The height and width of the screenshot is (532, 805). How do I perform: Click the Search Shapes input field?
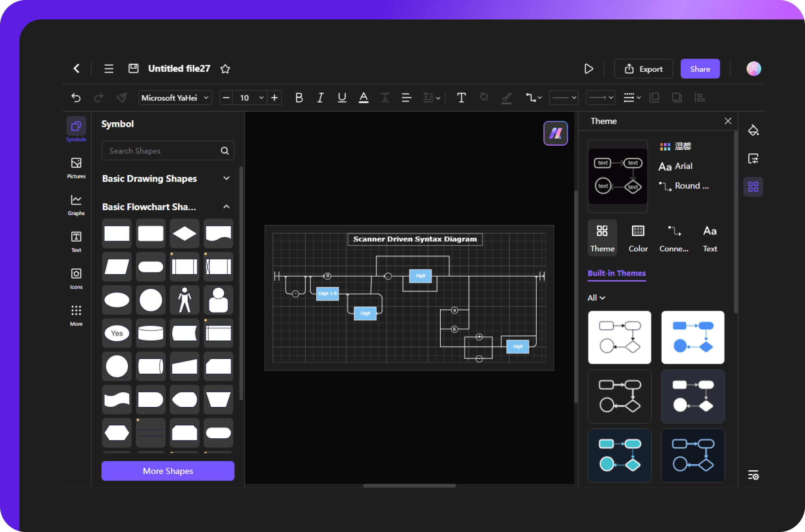168,151
